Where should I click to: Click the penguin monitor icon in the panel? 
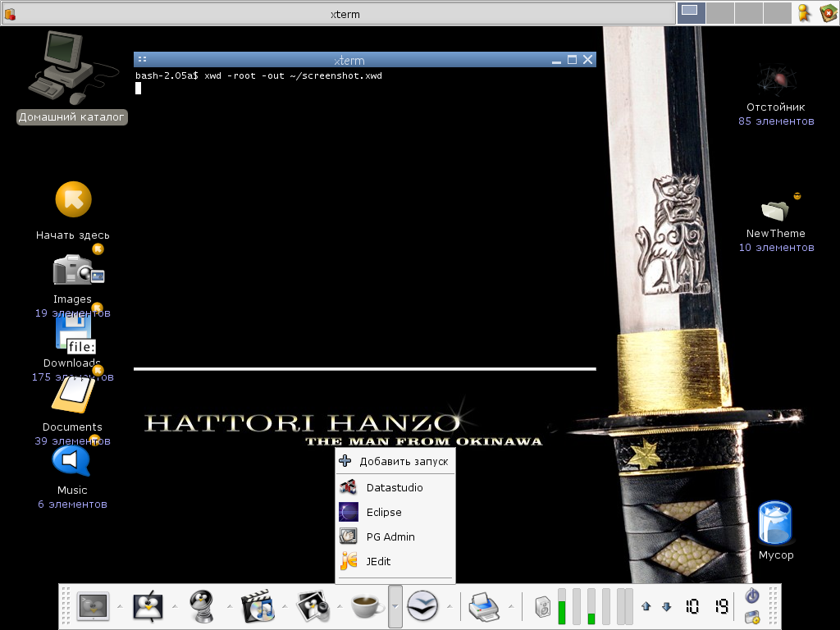[x=148, y=607]
